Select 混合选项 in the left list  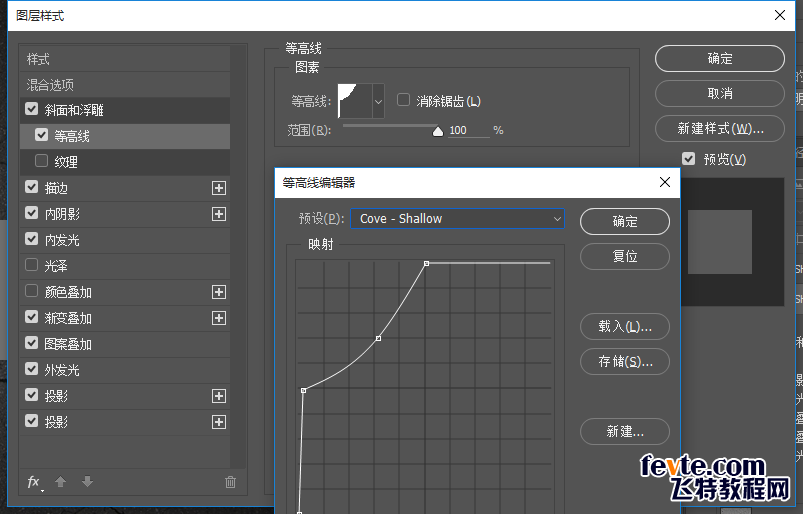pyautogui.click(x=125, y=84)
